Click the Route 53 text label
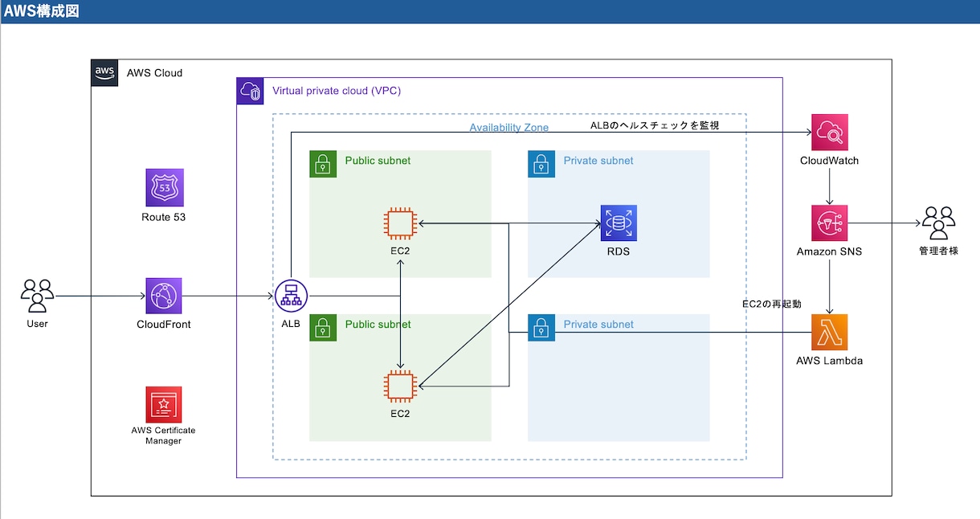 [x=164, y=217]
